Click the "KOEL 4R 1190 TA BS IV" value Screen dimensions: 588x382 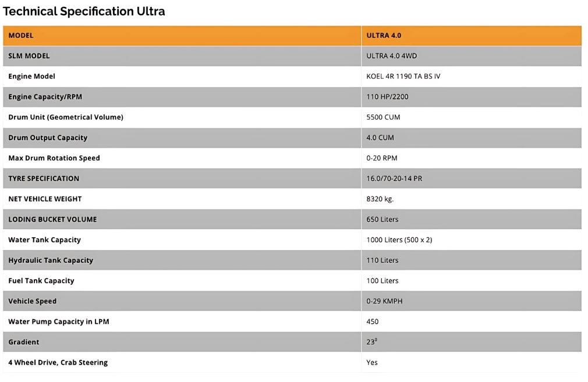point(403,76)
